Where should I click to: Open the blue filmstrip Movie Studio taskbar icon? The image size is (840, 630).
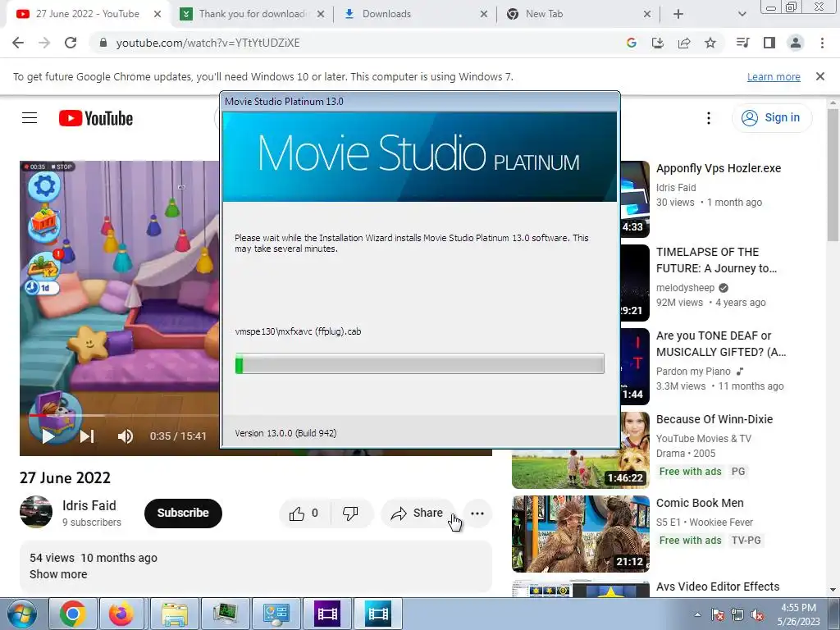pos(377,614)
